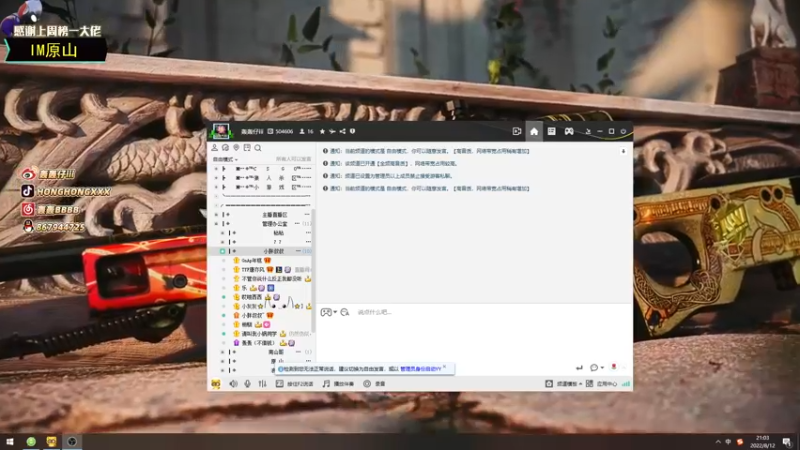Collapse the 小胖欲欲 sub-channel
The height and width of the screenshot is (450, 800).
tap(222, 251)
